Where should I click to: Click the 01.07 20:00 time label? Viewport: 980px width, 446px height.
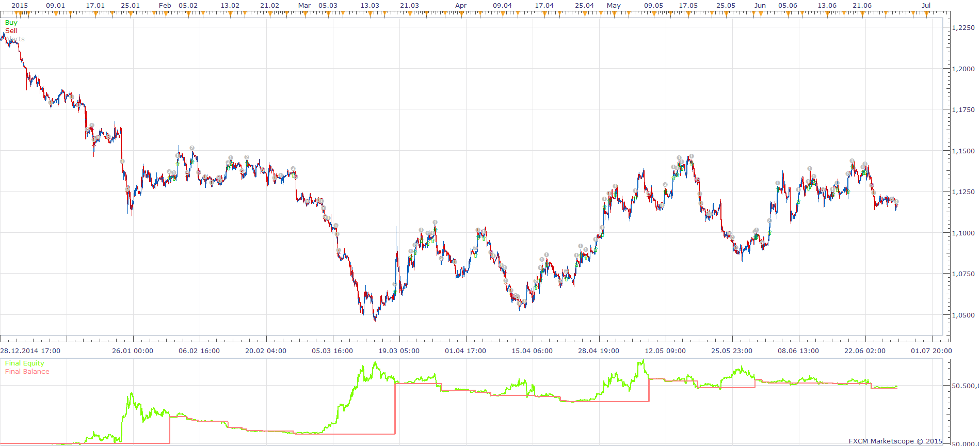(x=931, y=351)
